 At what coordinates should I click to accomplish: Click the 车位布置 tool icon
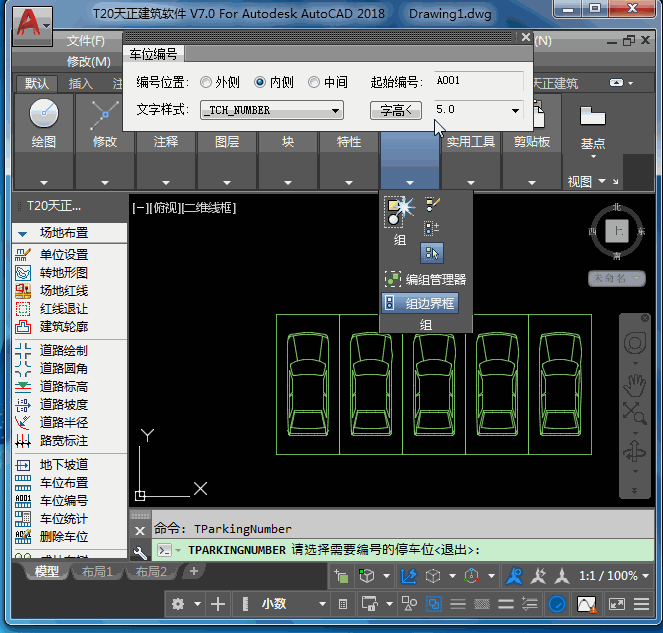coord(23,483)
